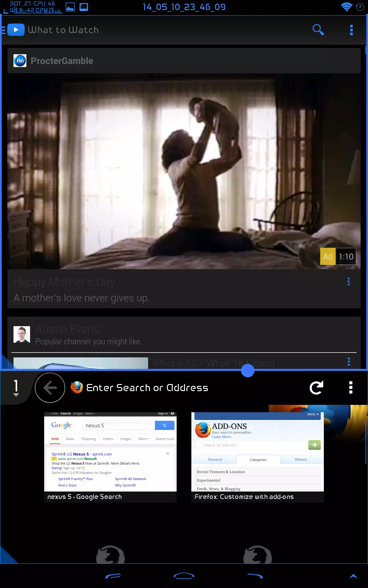
Task: Open nexus 5 Google Search thumbnail
Action: (110, 456)
